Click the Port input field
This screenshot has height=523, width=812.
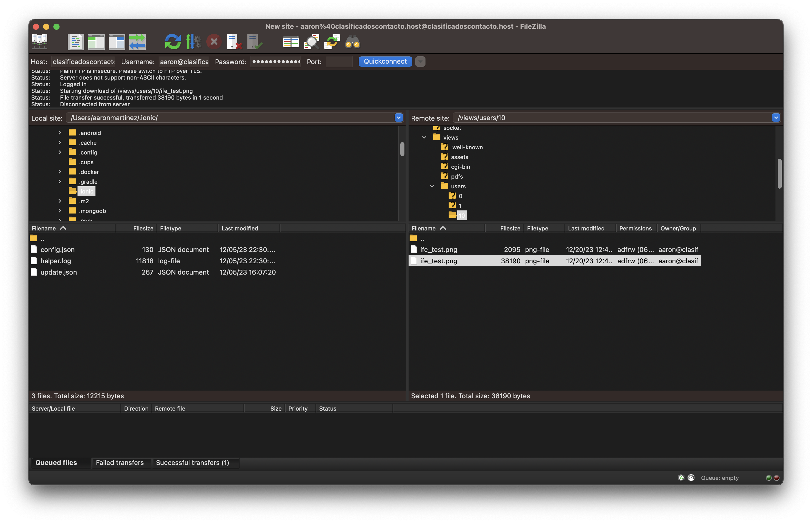coord(339,62)
